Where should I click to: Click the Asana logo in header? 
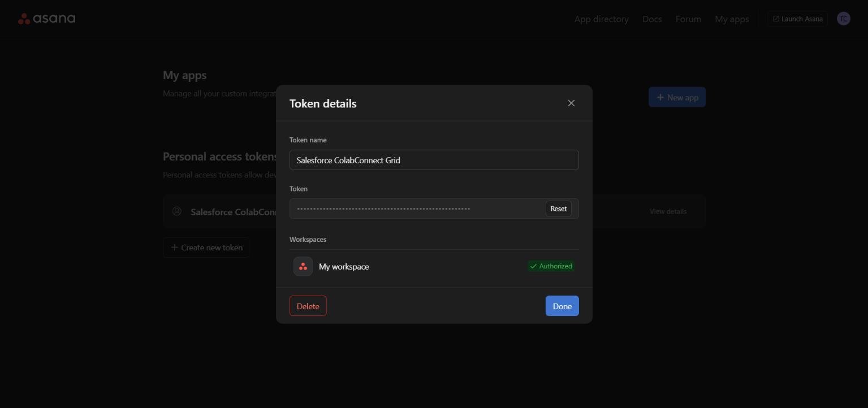click(x=46, y=19)
